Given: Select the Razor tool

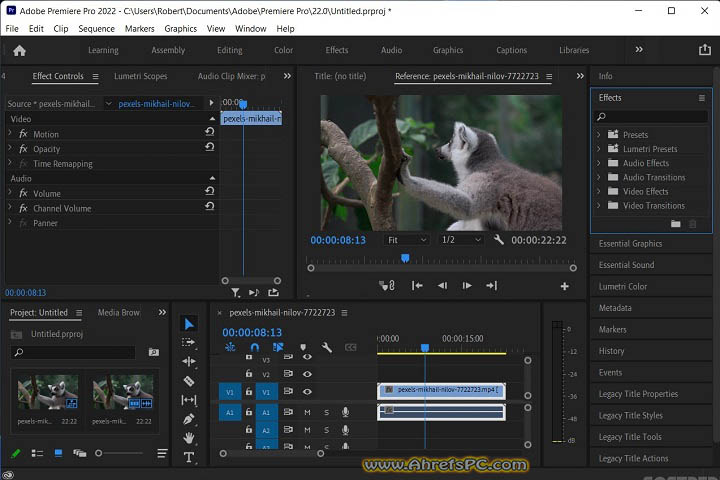Looking at the screenshot, I should [x=189, y=381].
